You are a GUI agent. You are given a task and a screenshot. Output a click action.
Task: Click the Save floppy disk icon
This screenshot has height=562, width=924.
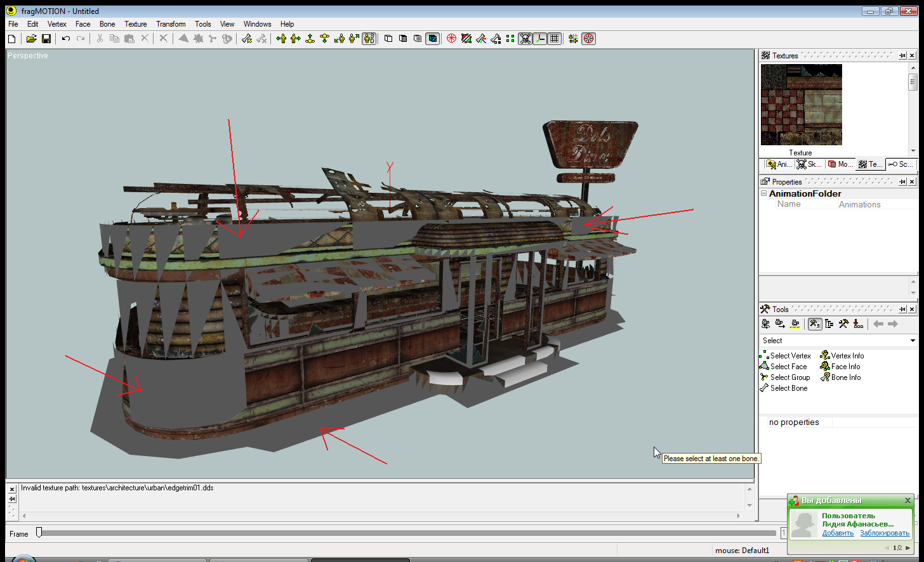point(46,39)
